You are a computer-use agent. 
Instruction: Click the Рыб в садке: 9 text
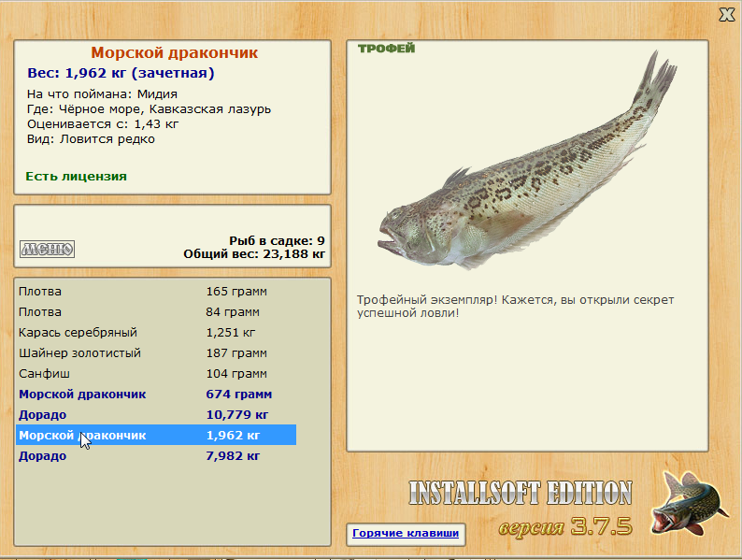(277, 241)
